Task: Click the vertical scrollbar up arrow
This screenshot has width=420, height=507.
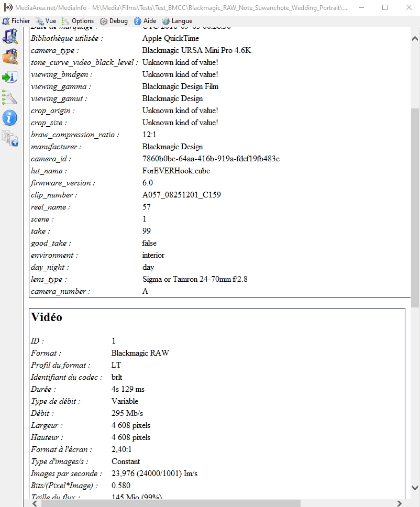Action: pyautogui.click(x=415, y=38)
